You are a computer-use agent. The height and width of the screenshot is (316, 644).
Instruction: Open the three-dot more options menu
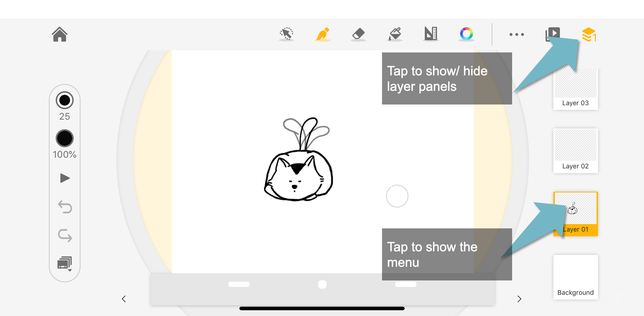click(x=517, y=34)
